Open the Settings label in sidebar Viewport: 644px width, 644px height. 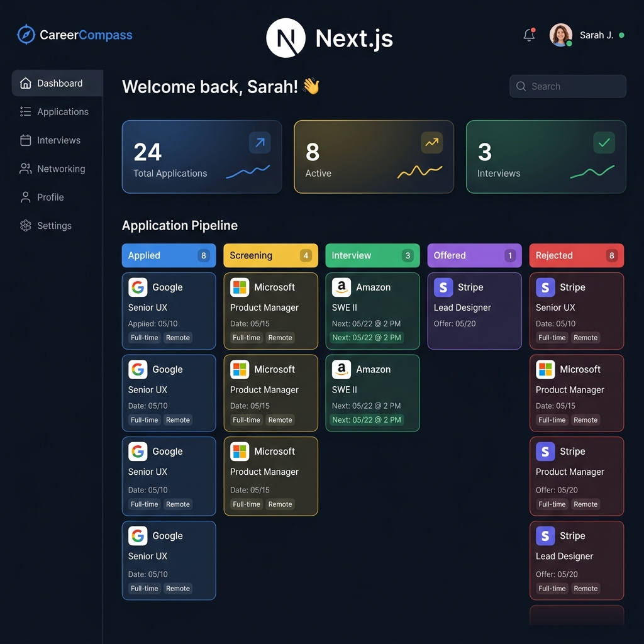[x=54, y=226]
